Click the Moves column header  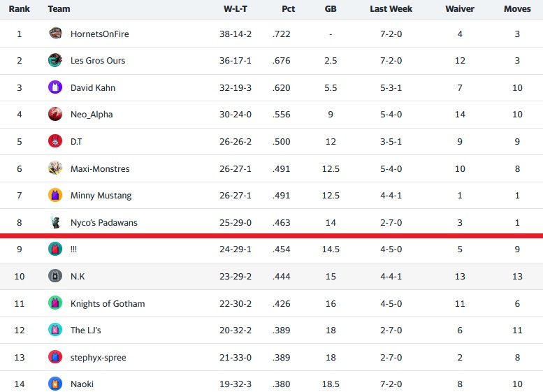pos(517,9)
